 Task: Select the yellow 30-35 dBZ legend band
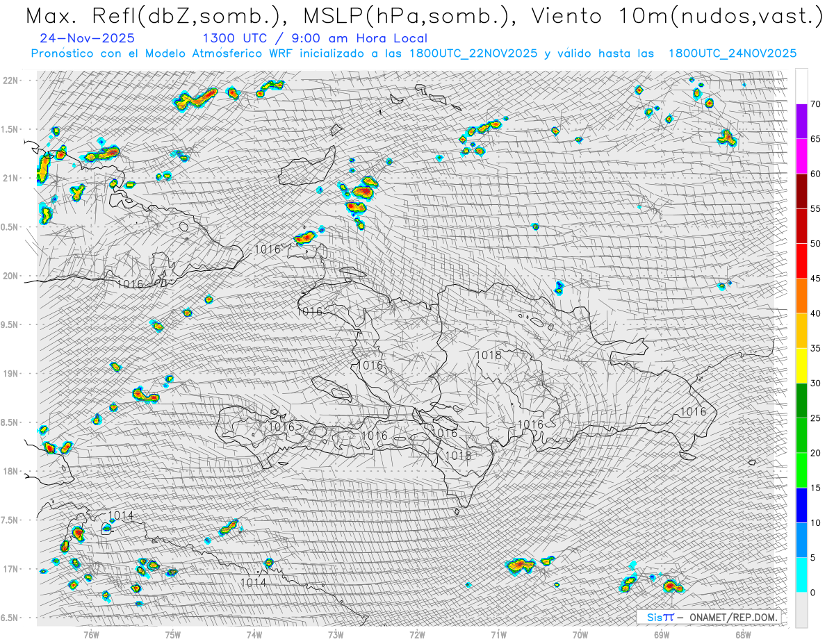[x=801, y=365]
